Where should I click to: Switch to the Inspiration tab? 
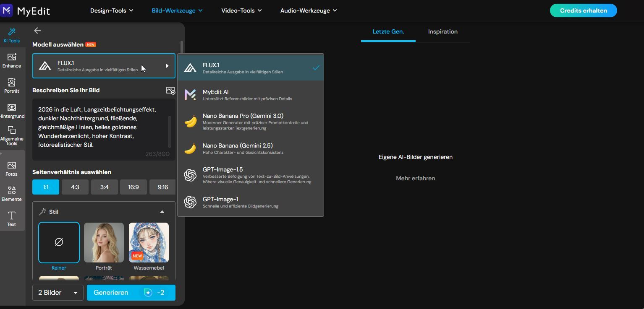coord(443,32)
